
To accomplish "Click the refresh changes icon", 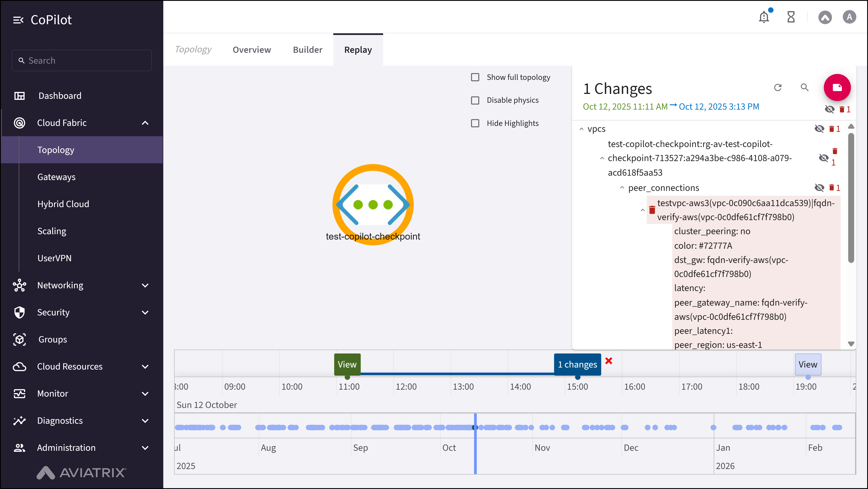I will 778,88.
